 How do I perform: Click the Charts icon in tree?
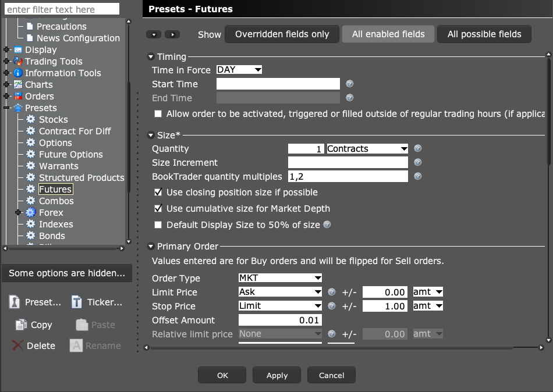18,84
